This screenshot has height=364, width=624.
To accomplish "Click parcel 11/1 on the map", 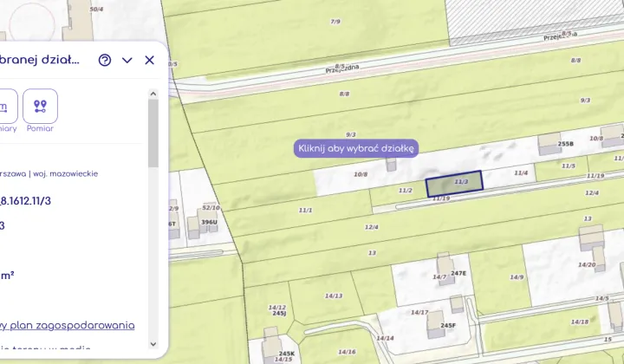I will (305, 210).
